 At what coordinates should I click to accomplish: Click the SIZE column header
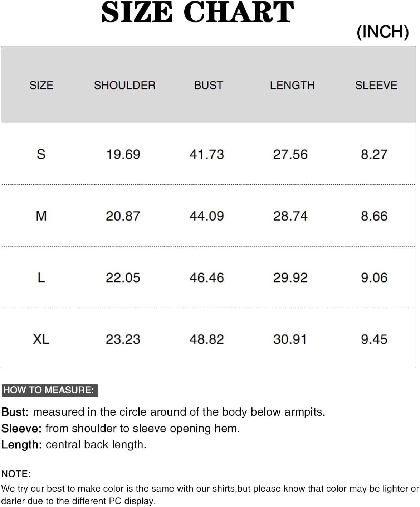(41, 85)
